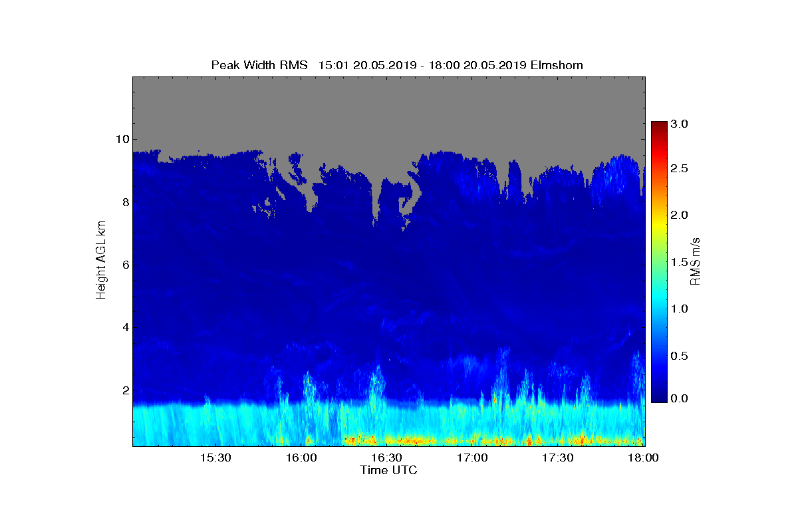Image resolution: width=798 pixels, height=532 pixels.
Task: Click the colorbar value 0.5
Action: coord(680,356)
